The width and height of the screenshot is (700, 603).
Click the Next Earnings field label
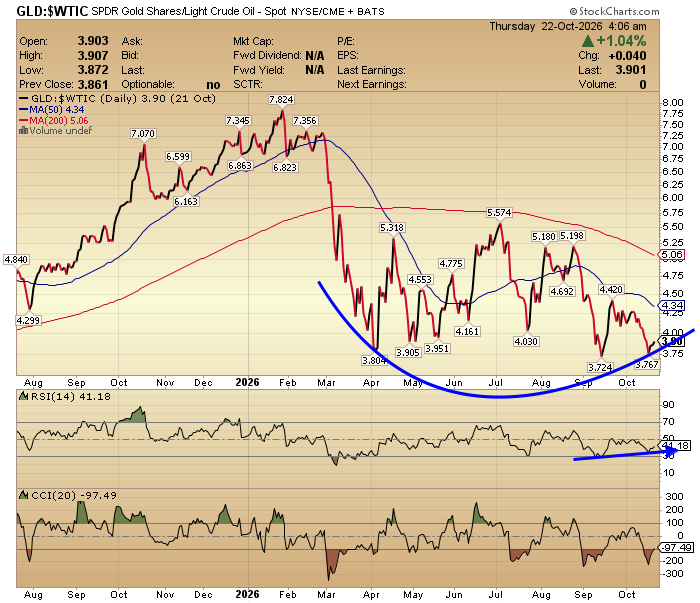pyautogui.click(x=372, y=84)
